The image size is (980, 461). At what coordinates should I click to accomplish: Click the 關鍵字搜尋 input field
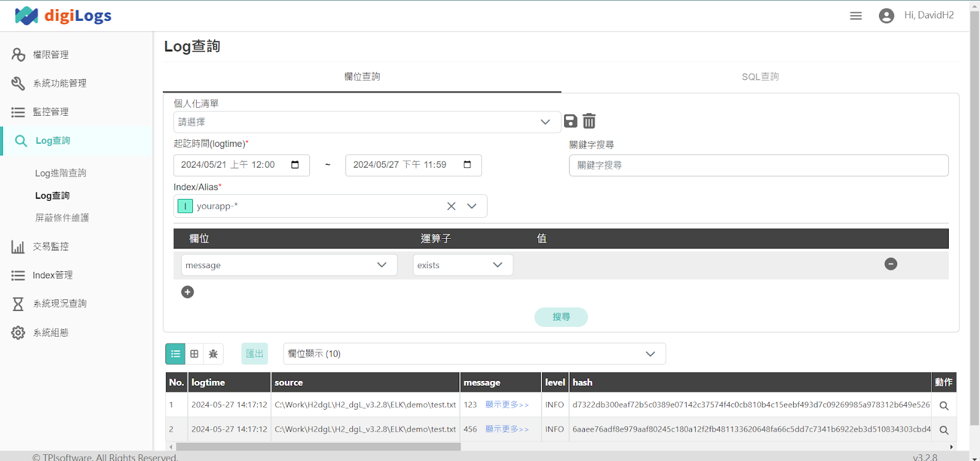click(x=758, y=165)
